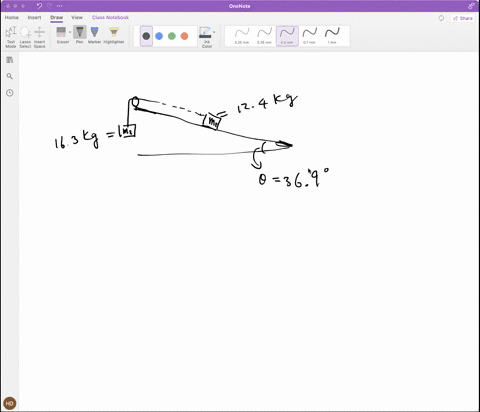The height and width of the screenshot is (412, 480).
Task: Pick the Eraser tool
Action: pos(61,35)
